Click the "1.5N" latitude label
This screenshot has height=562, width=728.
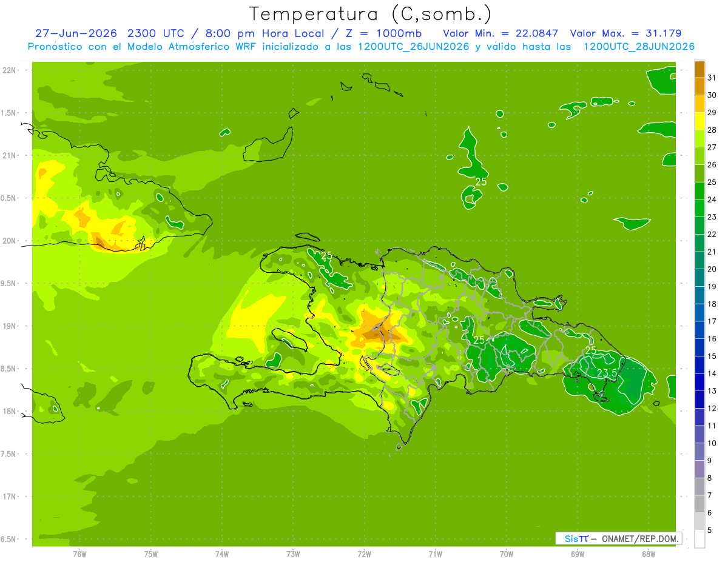pos(9,113)
